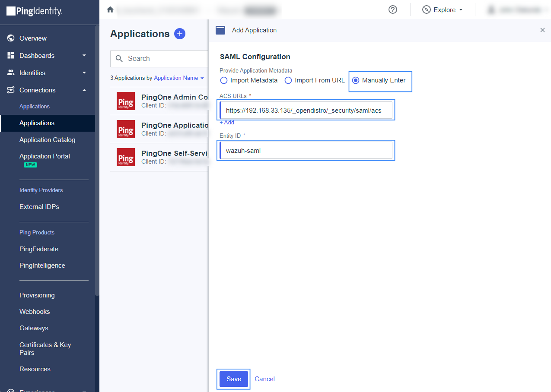Image resolution: width=551 pixels, height=392 pixels.
Task: Open the Application Name sort dropdown
Action: pyautogui.click(x=179, y=78)
